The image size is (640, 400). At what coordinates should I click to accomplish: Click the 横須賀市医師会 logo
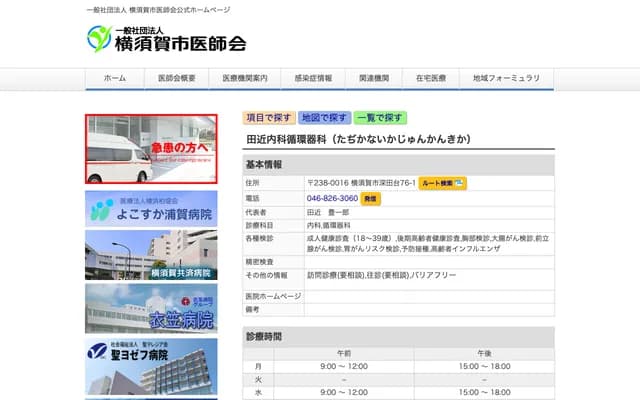click(x=166, y=40)
